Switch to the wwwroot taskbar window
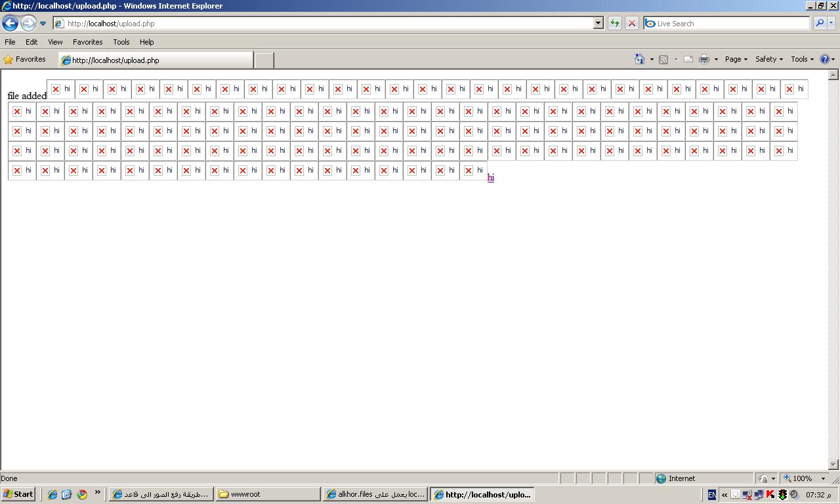The height and width of the screenshot is (504, 840). pos(268,494)
